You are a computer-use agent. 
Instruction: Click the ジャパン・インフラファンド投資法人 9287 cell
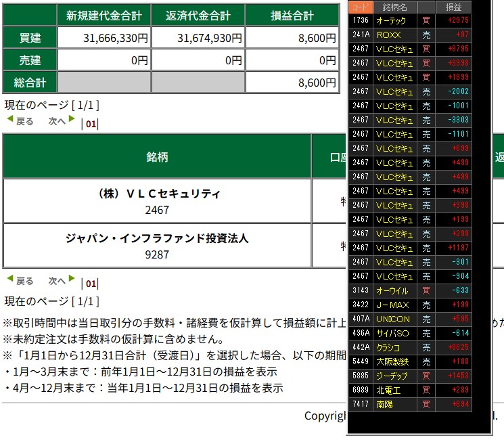click(157, 246)
